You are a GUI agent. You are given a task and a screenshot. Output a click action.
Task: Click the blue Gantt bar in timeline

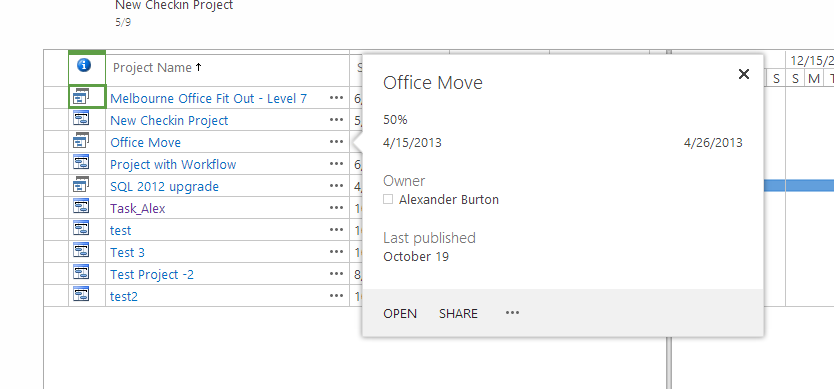pos(799,186)
